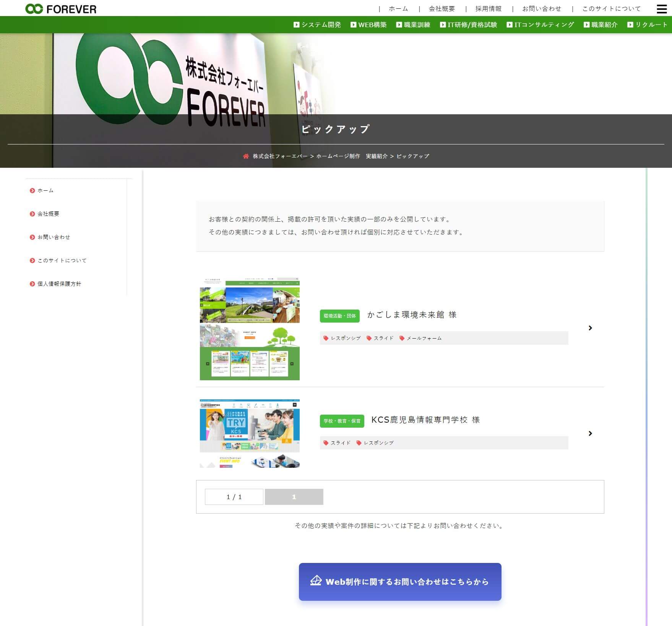Click sidebar link ホーム

(x=45, y=190)
